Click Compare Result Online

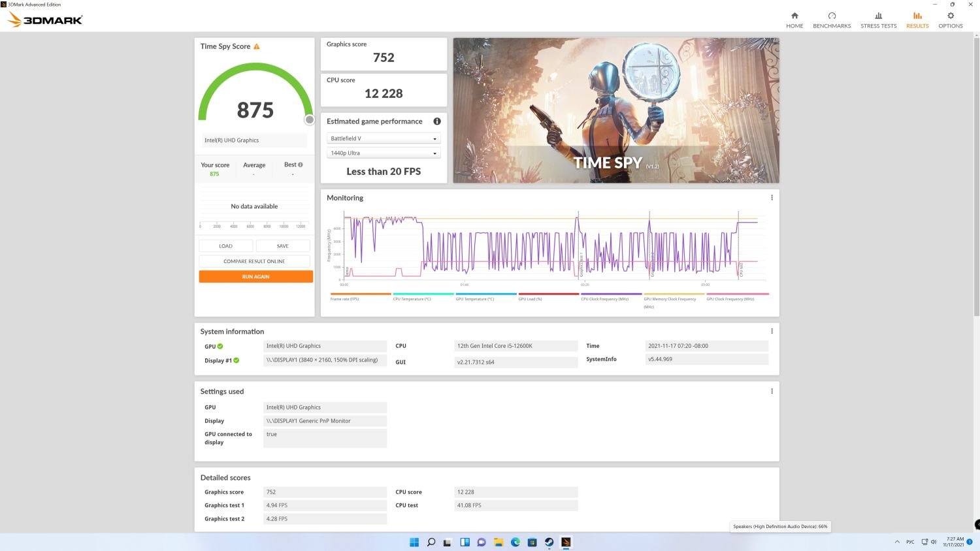255,261
